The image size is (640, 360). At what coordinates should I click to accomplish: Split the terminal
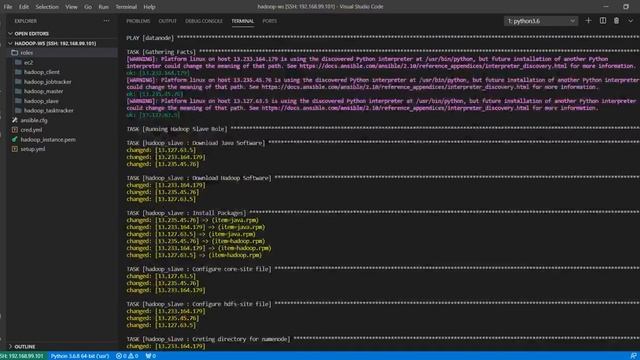pyautogui.click(x=602, y=20)
